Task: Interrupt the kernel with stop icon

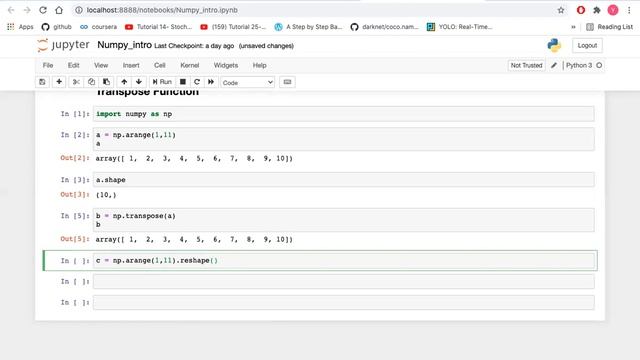Action: pyautogui.click(x=183, y=82)
